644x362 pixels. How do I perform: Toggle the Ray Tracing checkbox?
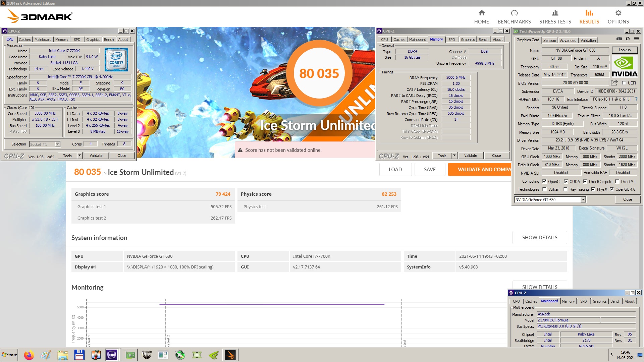click(566, 189)
